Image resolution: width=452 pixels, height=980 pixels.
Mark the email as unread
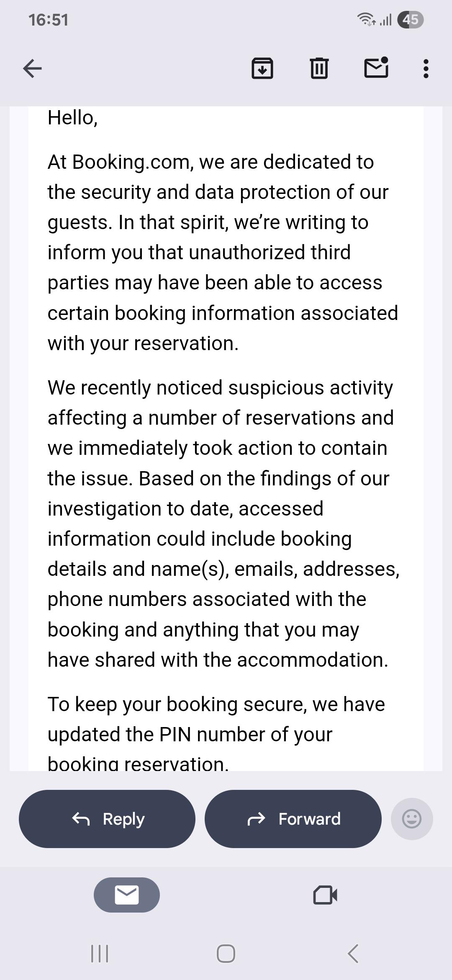pos(376,68)
